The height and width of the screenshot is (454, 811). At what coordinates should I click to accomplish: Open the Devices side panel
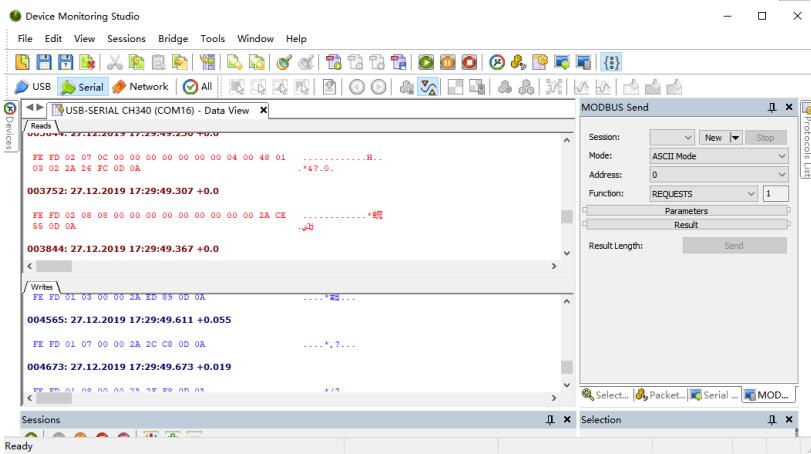click(10, 126)
